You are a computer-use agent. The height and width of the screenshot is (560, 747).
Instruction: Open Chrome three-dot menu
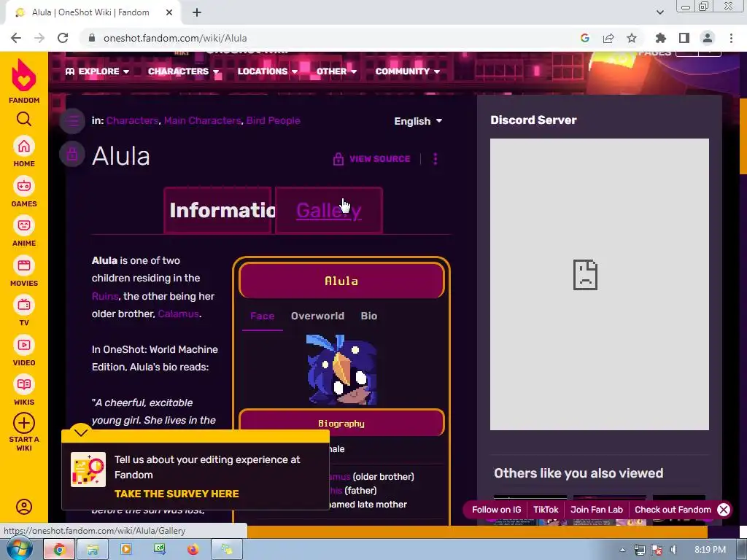(x=731, y=38)
